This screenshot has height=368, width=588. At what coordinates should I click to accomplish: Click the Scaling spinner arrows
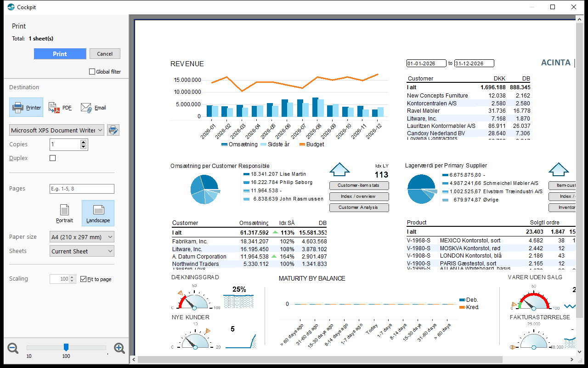[73, 279]
